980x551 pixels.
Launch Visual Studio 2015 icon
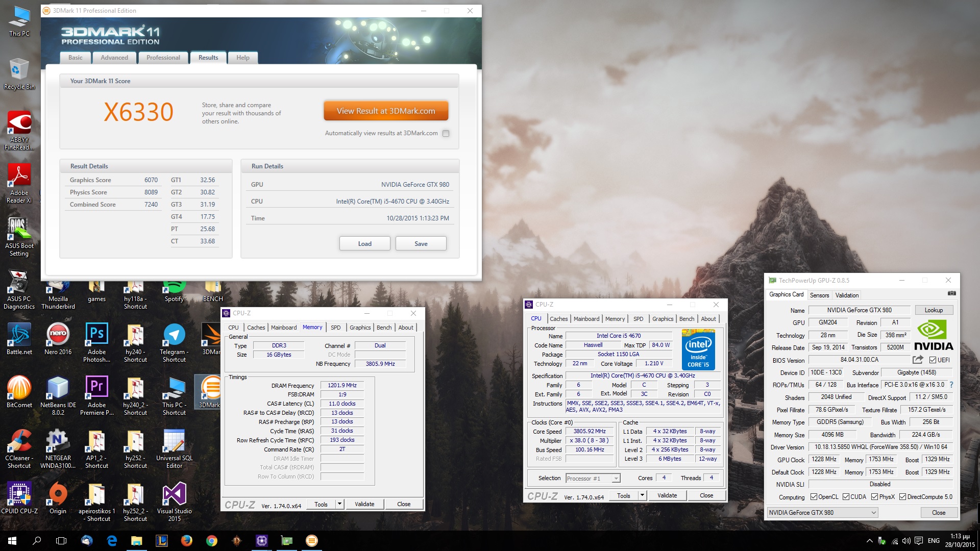click(175, 502)
